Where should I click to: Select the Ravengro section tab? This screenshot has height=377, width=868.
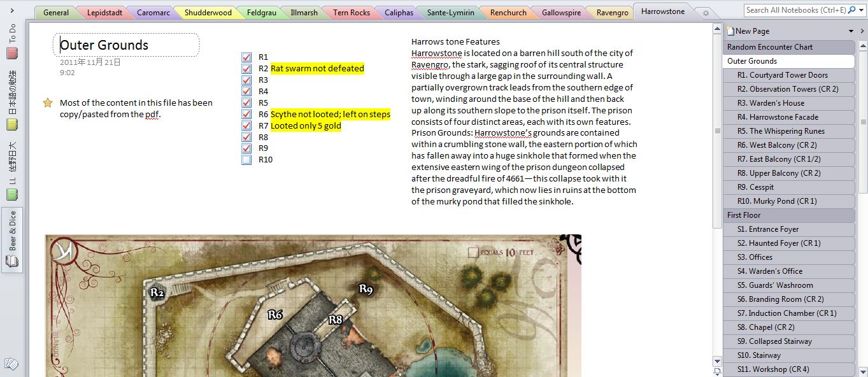pos(611,13)
